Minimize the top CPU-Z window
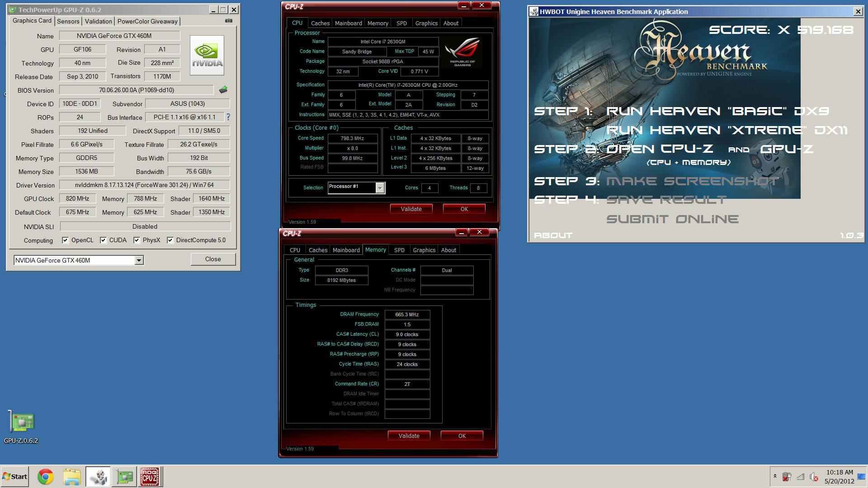The height and width of the screenshot is (488, 868). [464, 5]
